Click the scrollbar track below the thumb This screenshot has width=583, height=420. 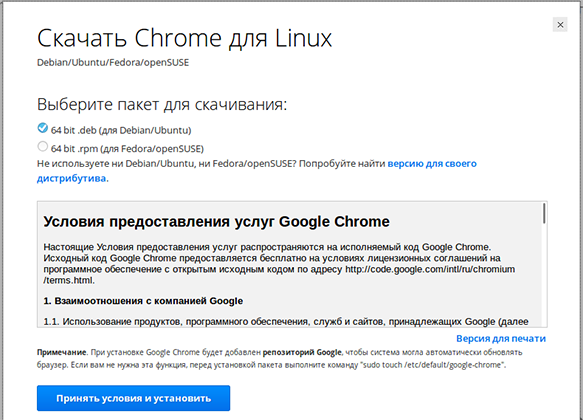[x=544, y=275]
